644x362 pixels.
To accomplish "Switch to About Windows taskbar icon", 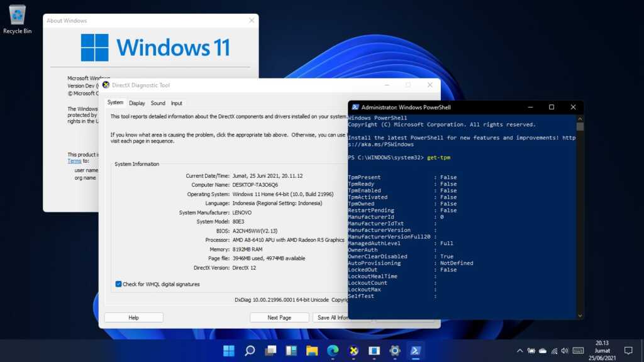I will 374,351.
